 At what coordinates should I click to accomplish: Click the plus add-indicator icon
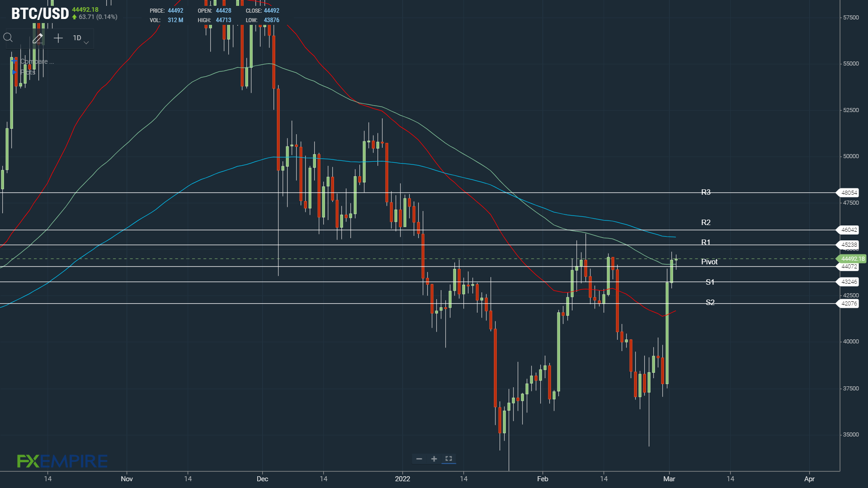(58, 38)
